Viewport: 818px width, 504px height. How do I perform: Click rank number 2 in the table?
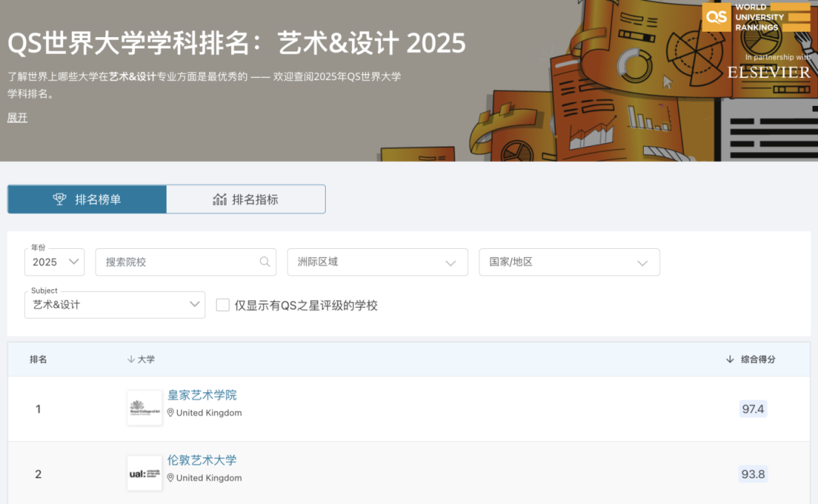[38, 474]
